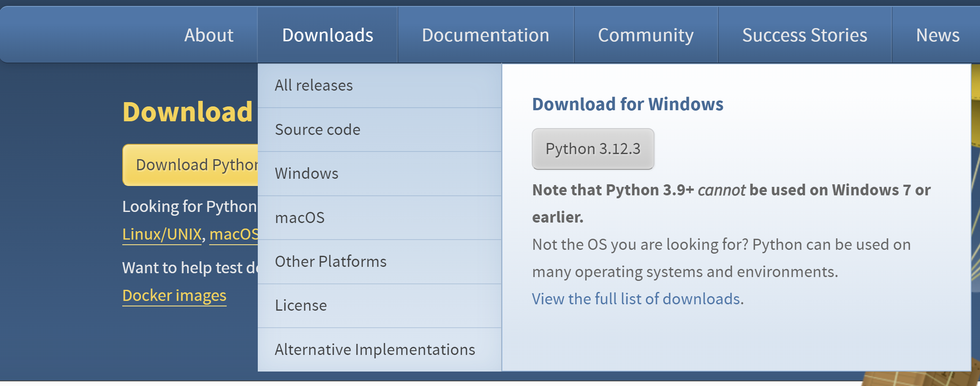Screen dimensions: 980x386
Task: Open the About menu in the navigation bar
Action: [x=209, y=35]
